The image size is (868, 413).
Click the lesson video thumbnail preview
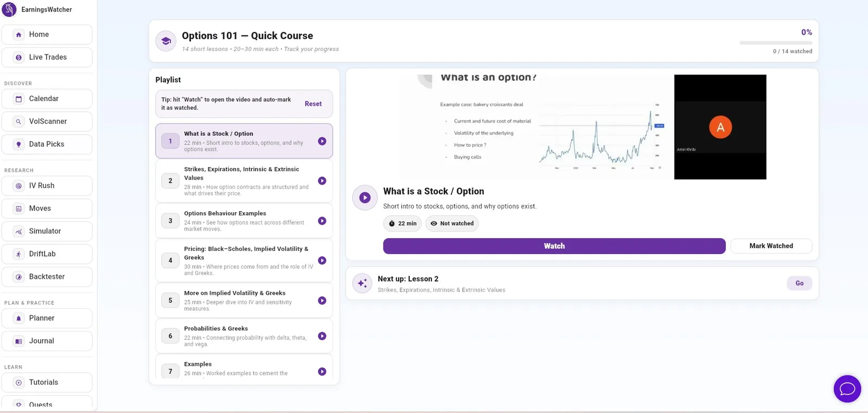[583, 127]
